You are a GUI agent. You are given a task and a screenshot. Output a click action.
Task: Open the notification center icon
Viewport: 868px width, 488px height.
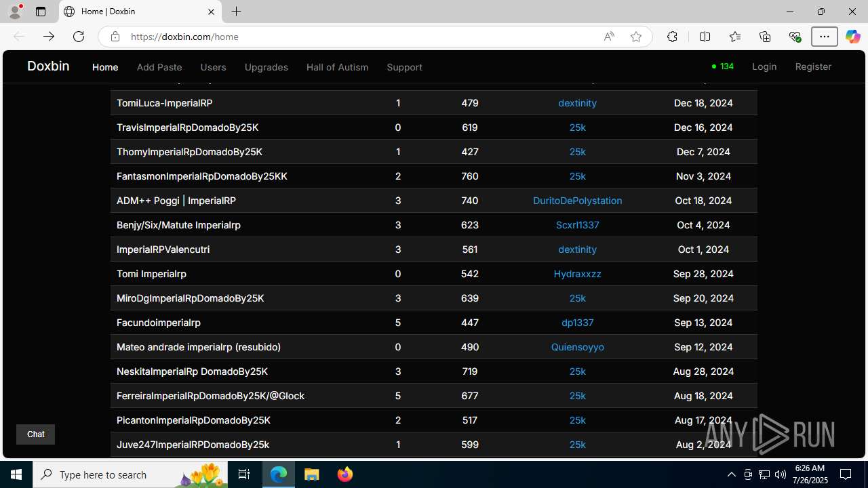pyautogui.click(x=846, y=474)
